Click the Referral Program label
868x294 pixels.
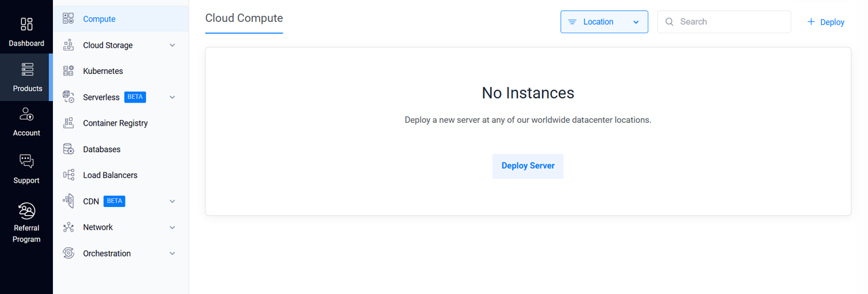point(26,234)
